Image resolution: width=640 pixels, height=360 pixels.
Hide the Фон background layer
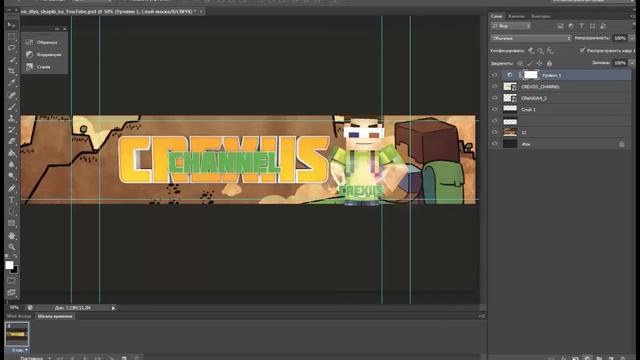click(495, 144)
